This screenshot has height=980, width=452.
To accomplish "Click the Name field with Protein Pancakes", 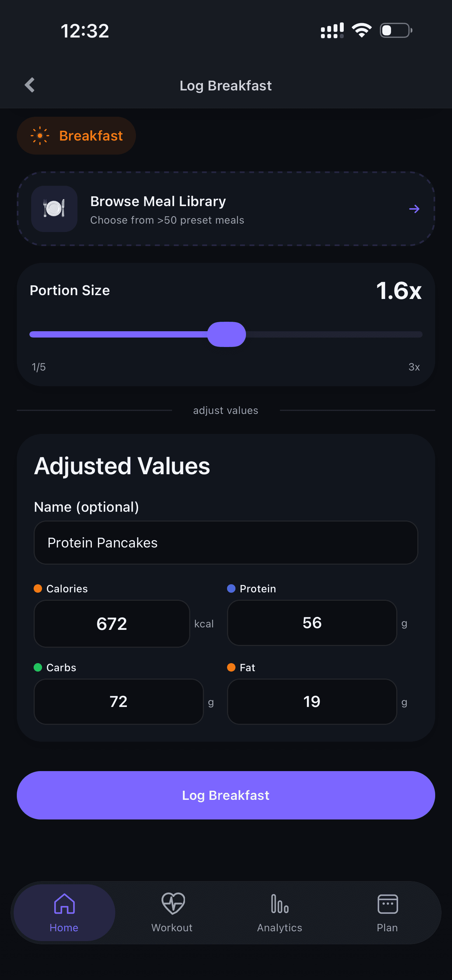I will coord(226,543).
